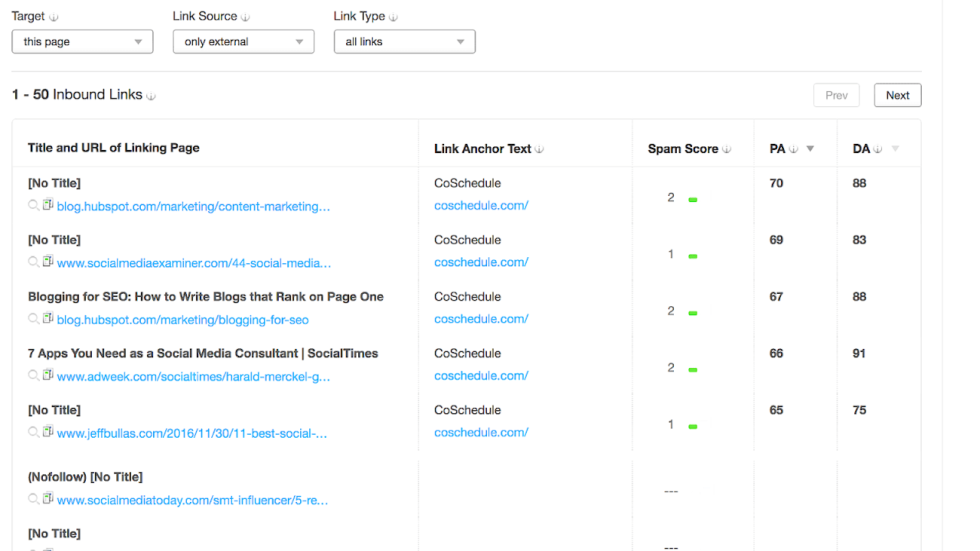Sort results by the DA column header

pos(861,148)
